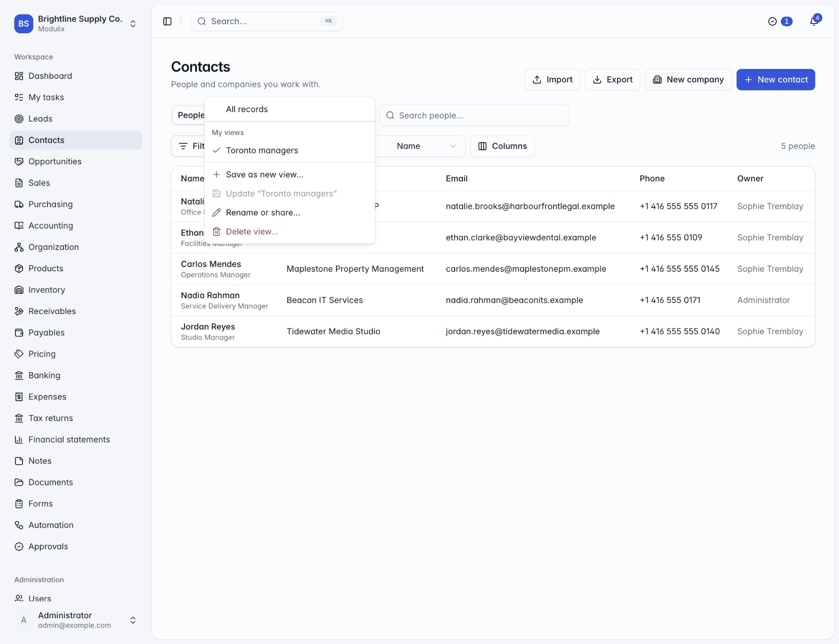Click the Export button

pyautogui.click(x=612, y=80)
